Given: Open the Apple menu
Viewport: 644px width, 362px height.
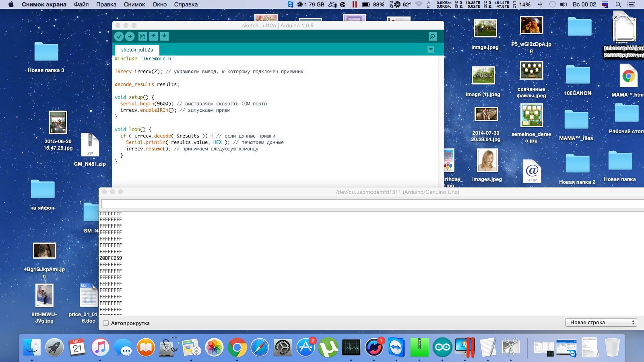Looking at the screenshot, I should tap(11, 4).
